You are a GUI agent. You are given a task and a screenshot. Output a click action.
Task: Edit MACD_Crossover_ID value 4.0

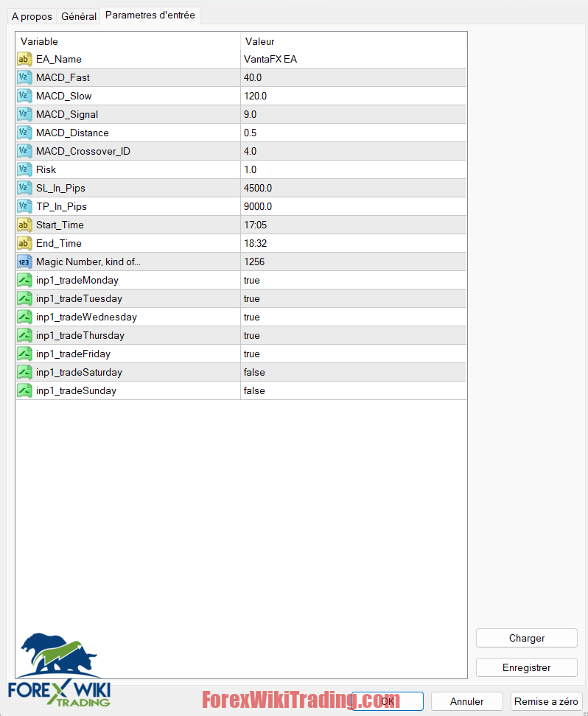pos(354,151)
